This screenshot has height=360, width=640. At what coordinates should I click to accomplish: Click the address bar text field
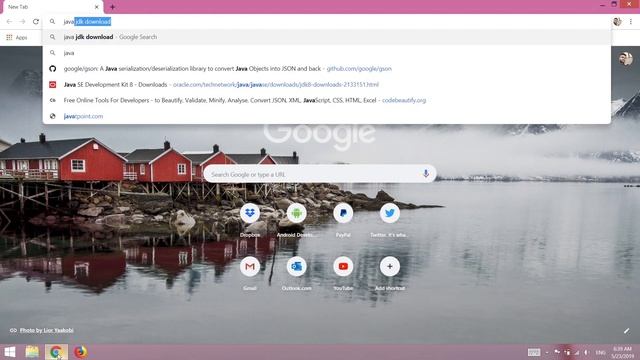[327, 22]
